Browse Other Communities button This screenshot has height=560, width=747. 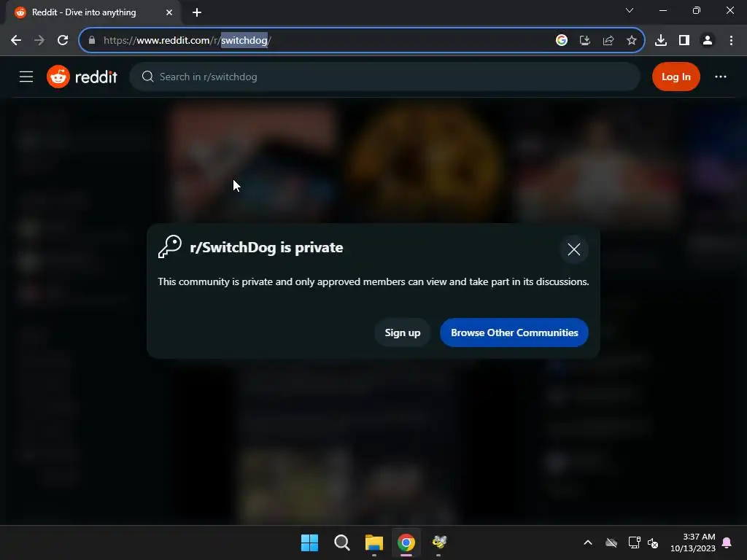pyautogui.click(x=514, y=332)
